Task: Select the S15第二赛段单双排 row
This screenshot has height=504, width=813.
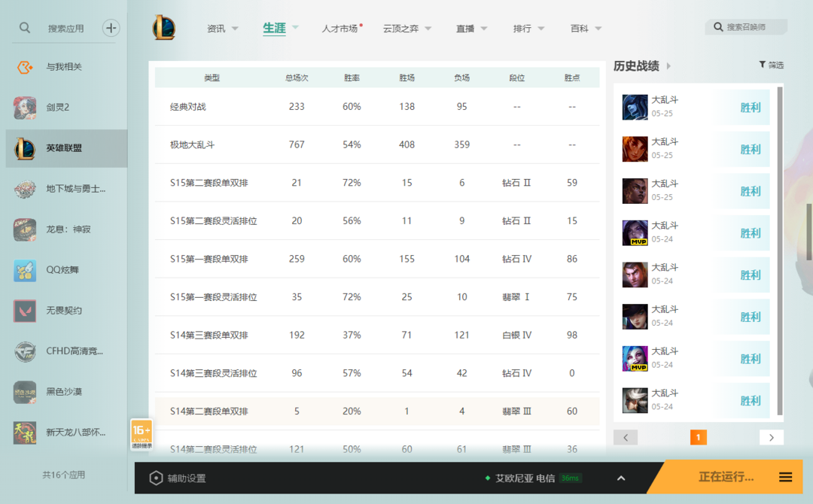Action: (377, 183)
